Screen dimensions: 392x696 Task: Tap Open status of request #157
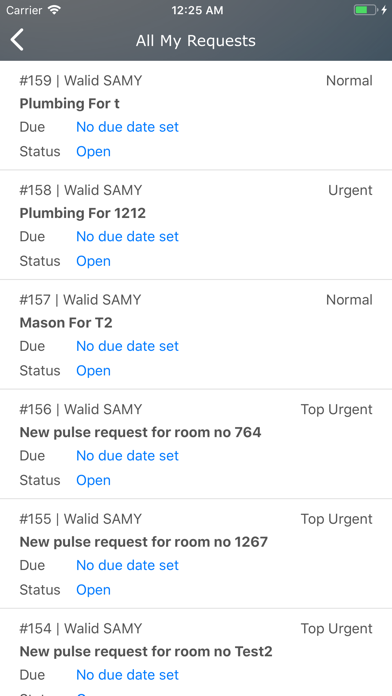pyautogui.click(x=93, y=371)
